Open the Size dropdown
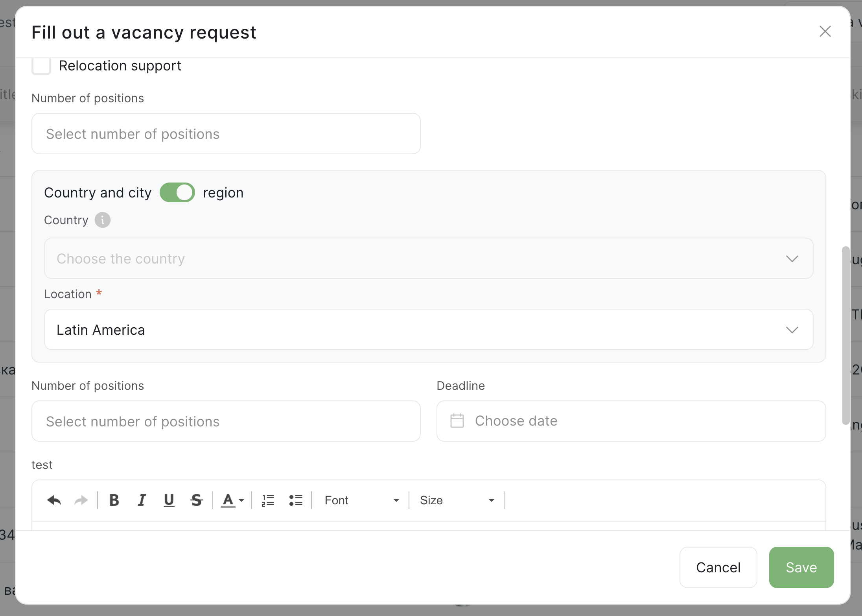The height and width of the screenshot is (616, 862). point(457,500)
